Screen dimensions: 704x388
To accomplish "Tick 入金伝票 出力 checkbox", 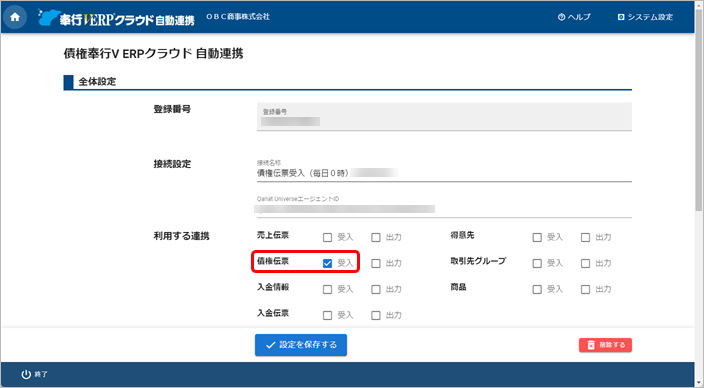I will pyautogui.click(x=376, y=315).
